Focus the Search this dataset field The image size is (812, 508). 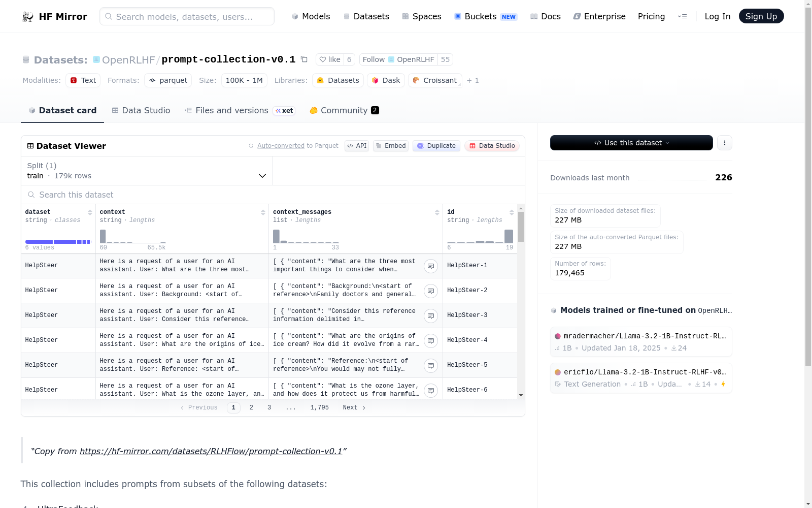coord(273,195)
